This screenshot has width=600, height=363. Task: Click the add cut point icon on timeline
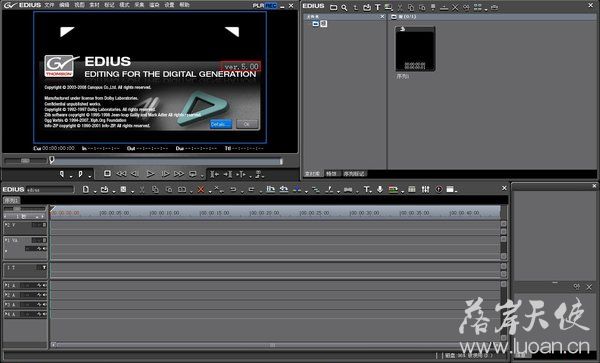click(x=329, y=189)
